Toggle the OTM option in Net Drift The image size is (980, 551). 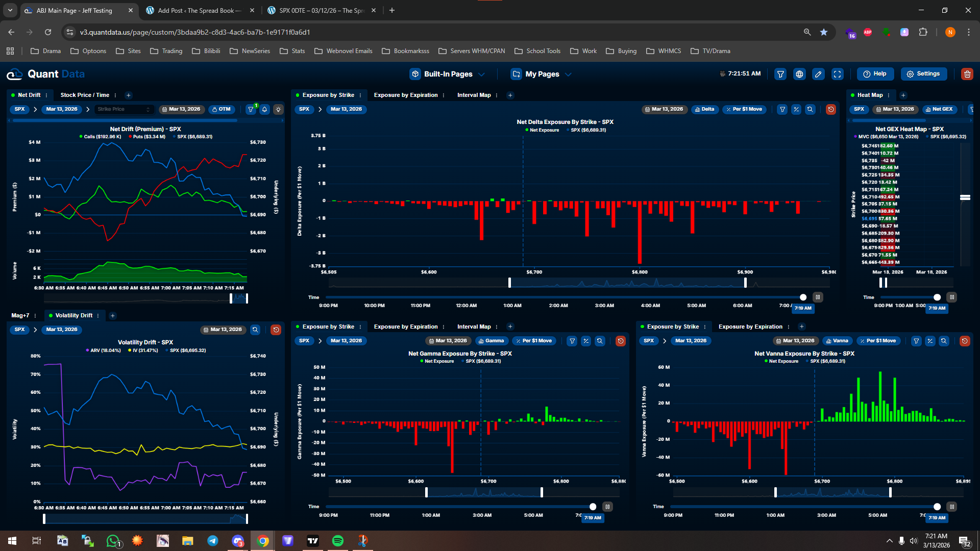click(x=222, y=109)
